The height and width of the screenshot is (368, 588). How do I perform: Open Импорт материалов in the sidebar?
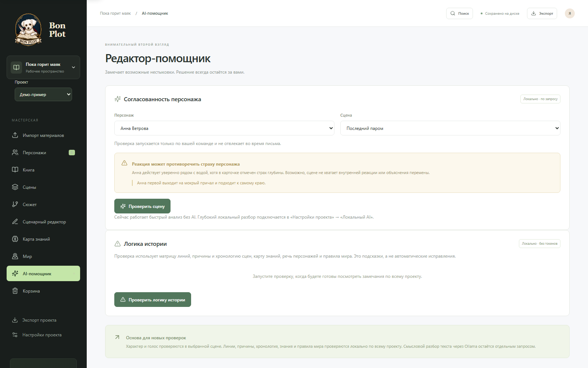[x=43, y=135]
